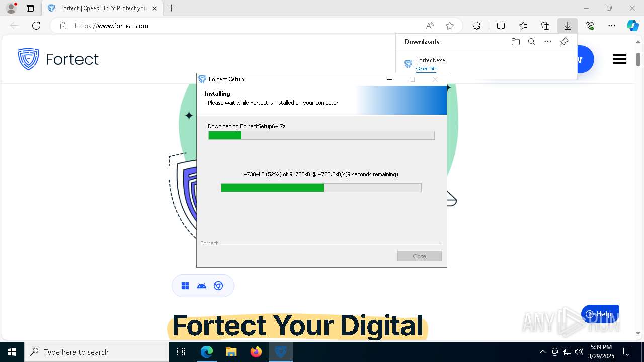The image size is (644, 362).
Task: Reload the Fortect page
Action: pyautogui.click(x=36, y=26)
